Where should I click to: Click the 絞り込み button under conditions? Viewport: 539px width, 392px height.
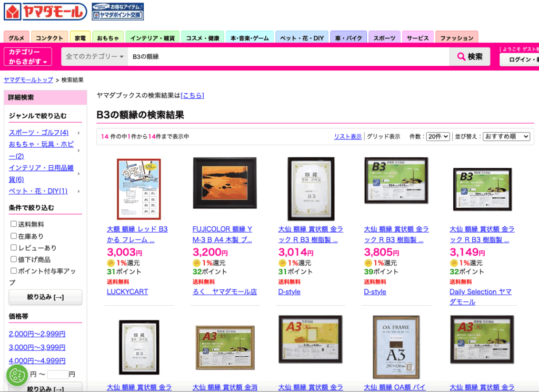click(45, 297)
